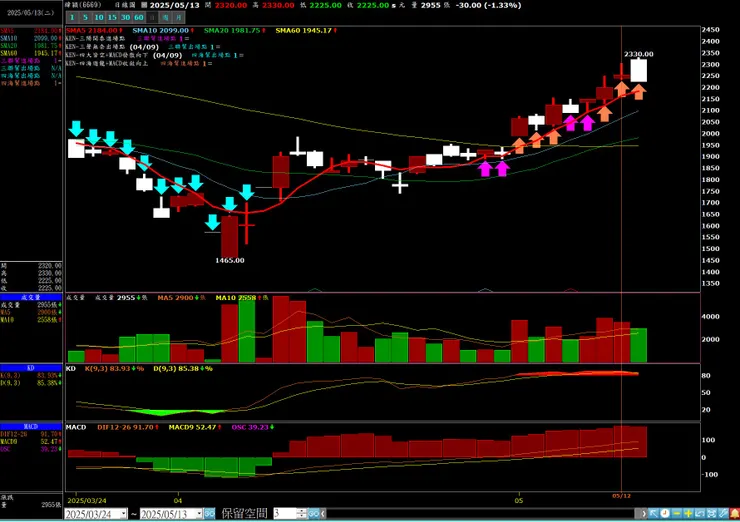This screenshot has height=522, width=740.
Task: Switch to 10-minute timeframe
Action: coord(99,17)
